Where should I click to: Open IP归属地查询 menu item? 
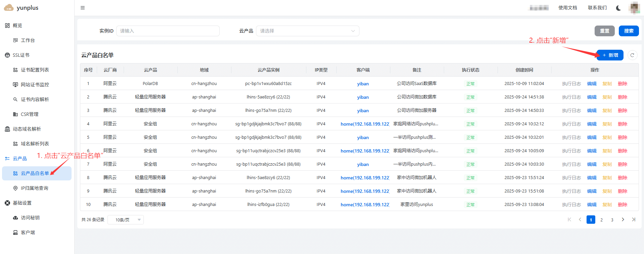click(x=34, y=188)
